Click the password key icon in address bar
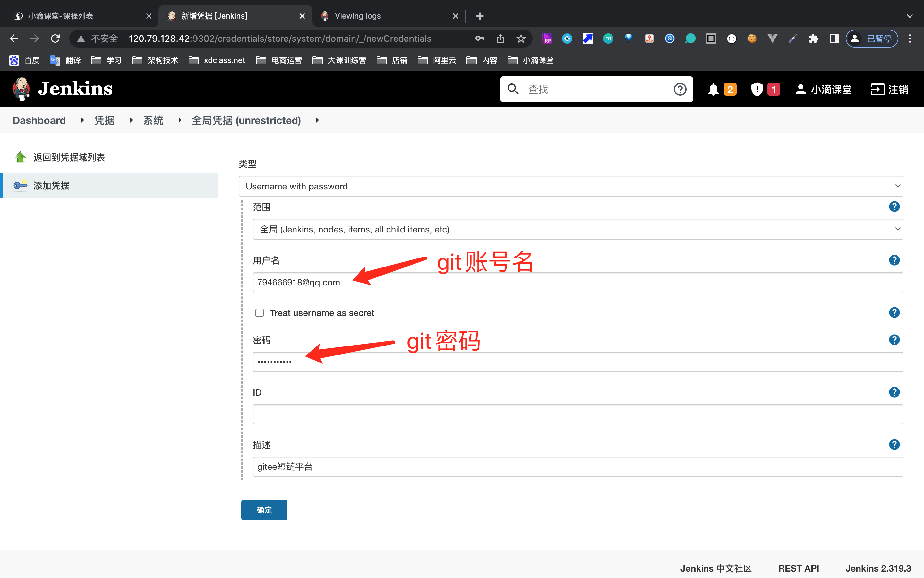The width and height of the screenshot is (924, 578). pos(480,39)
